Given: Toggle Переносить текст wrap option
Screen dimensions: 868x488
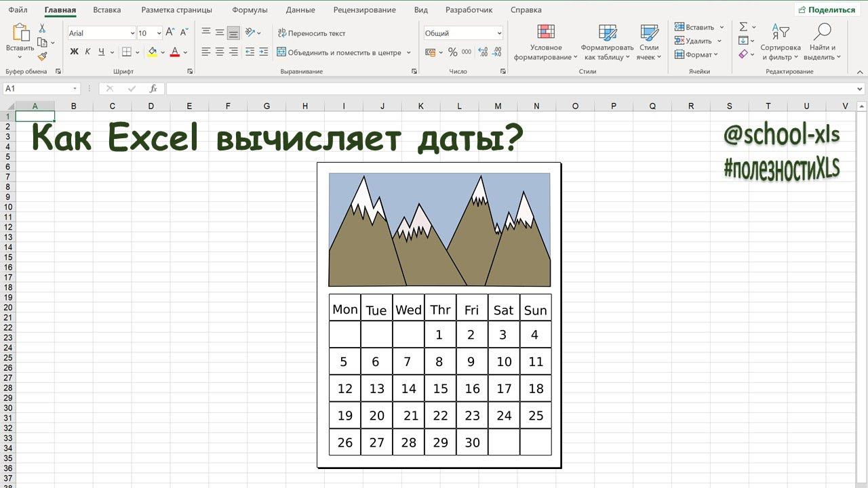Looking at the screenshot, I should (x=312, y=33).
